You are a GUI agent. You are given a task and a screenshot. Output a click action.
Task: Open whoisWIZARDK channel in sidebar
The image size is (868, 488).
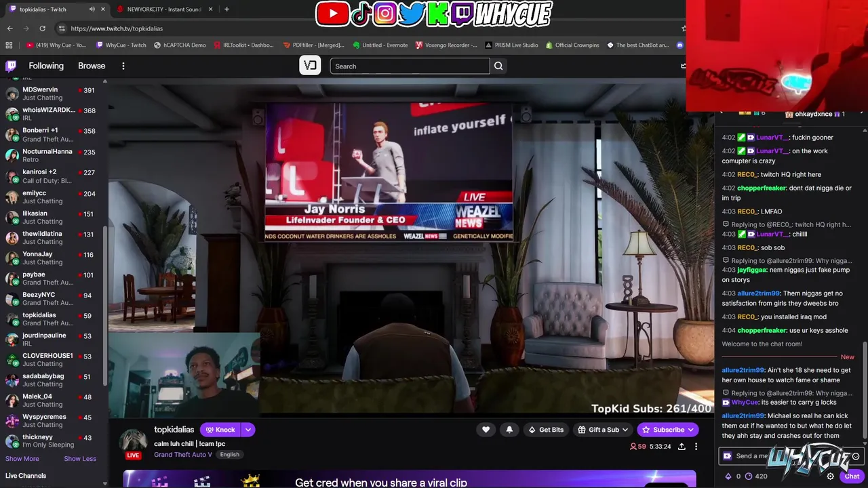point(52,114)
